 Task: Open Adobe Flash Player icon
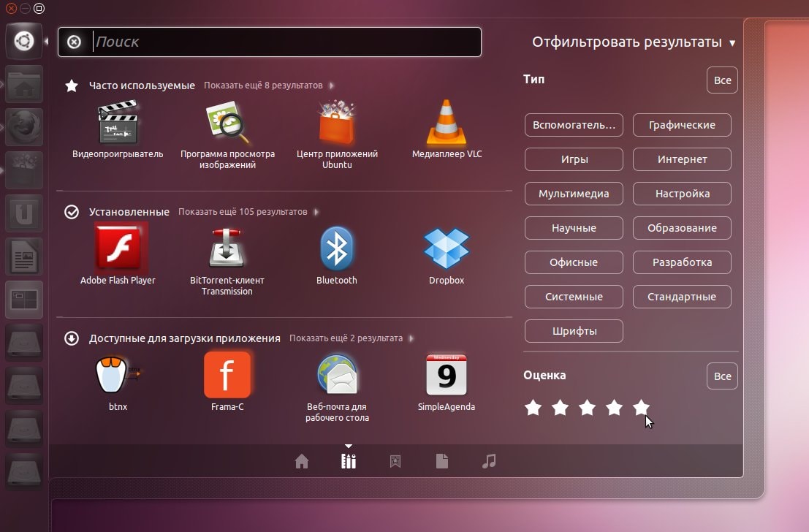click(120, 248)
